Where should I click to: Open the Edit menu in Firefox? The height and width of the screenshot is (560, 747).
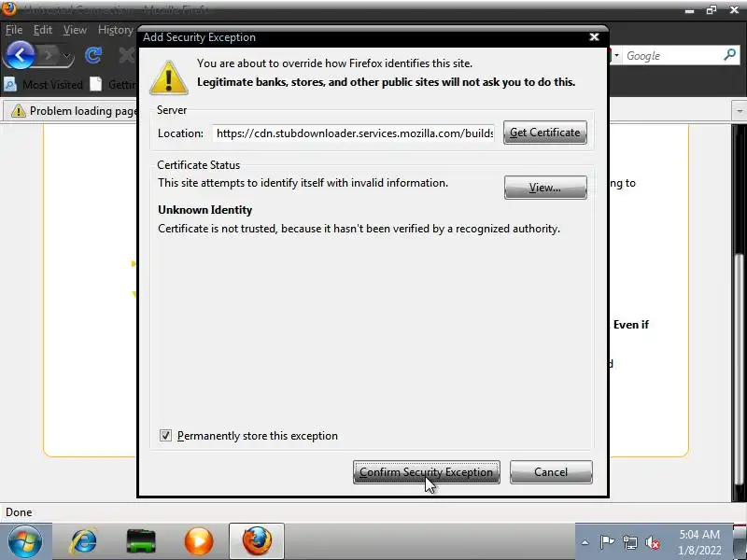[42, 30]
